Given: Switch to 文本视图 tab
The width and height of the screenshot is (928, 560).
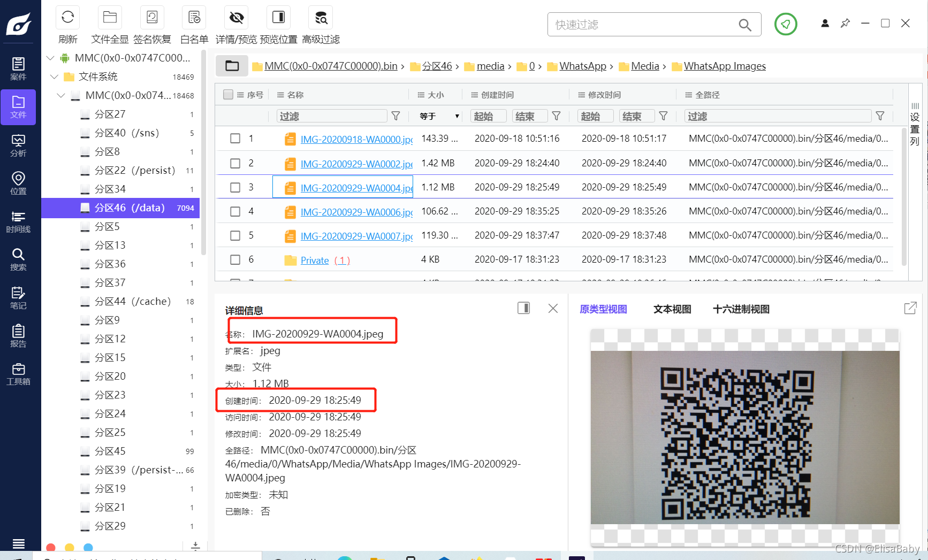Looking at the screenshot, I should click(672, 309).
